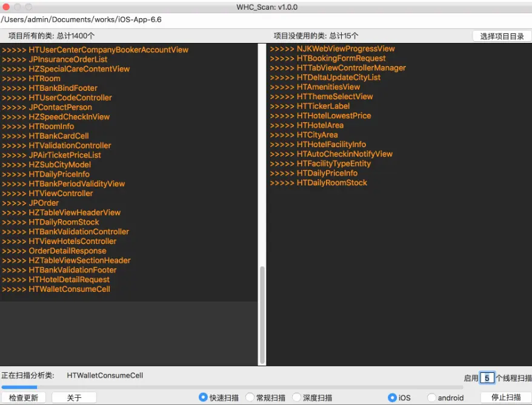Select HTCityArea from unused classes

(318, 134)
